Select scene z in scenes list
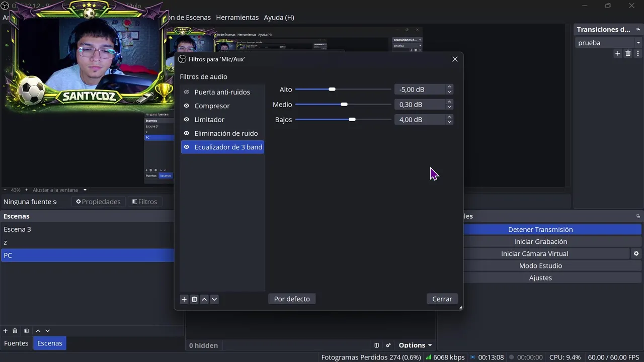This screenshot has height=362, width=644. 87,242
